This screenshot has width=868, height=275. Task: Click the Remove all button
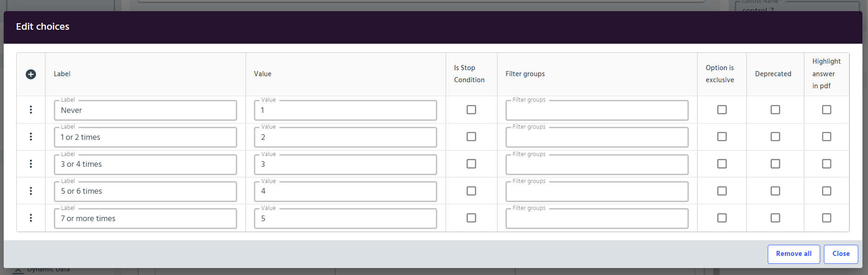pyautogui.click(x=794, y=254)
